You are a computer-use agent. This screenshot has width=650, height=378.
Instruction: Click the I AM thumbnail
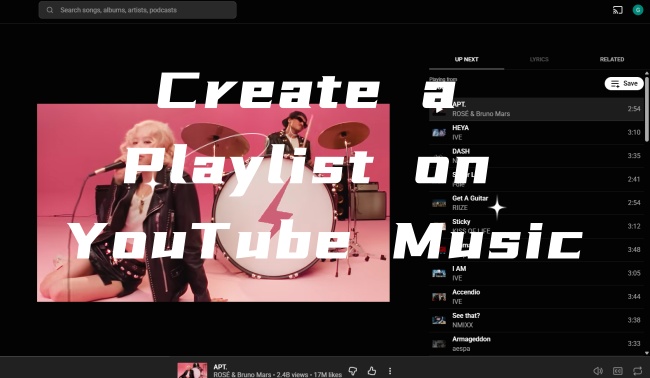point(439,273)
